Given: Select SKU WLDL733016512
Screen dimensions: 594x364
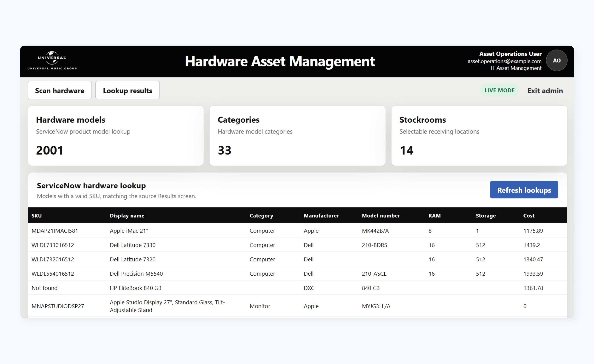Looking at the screenshot, I should tap(53, 245).
